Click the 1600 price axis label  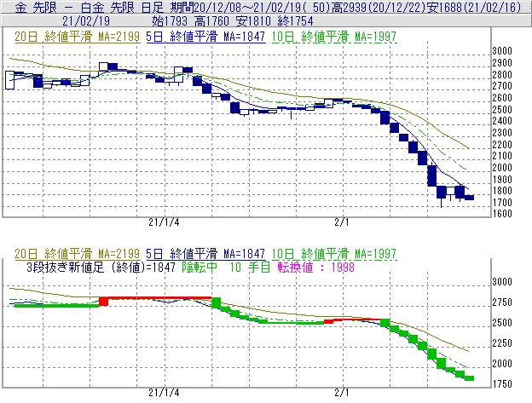502,214
